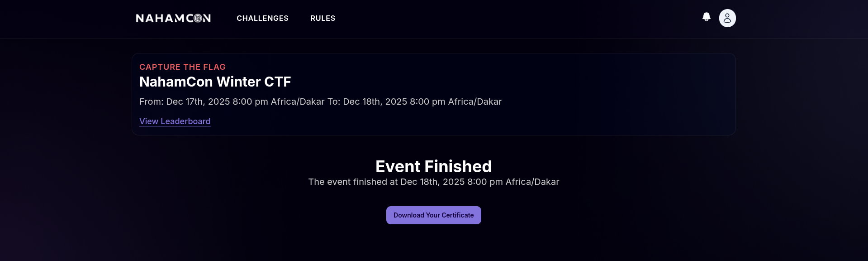Click the round emblem inside the NahamCon logo
This screenshot has height=261, width=868.
pos(198,18)
